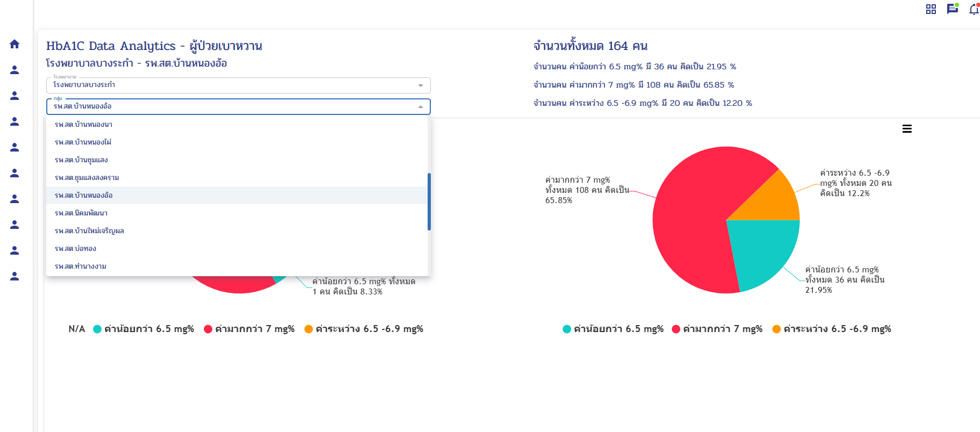Open the chart hamburger menu
This screenshot has width=980, height=432.
point(907,129)
